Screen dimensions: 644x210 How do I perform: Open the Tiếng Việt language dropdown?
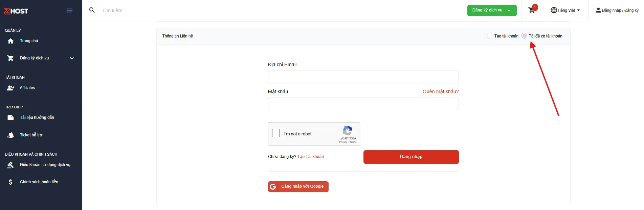(565, 10)
